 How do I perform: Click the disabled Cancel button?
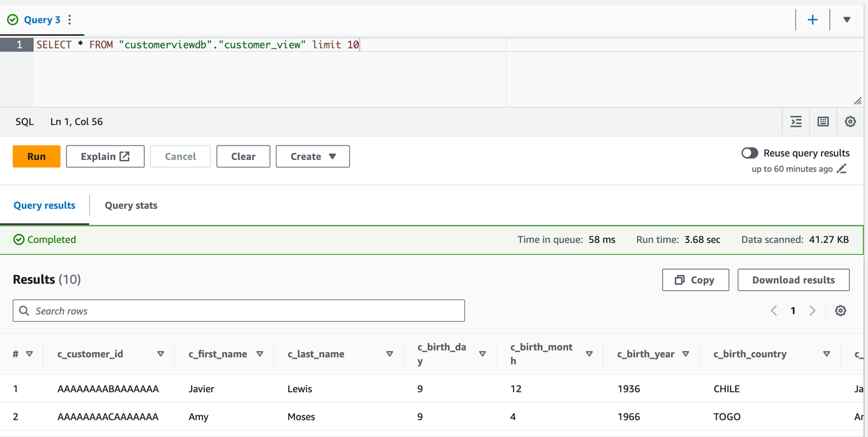[181, 156]
